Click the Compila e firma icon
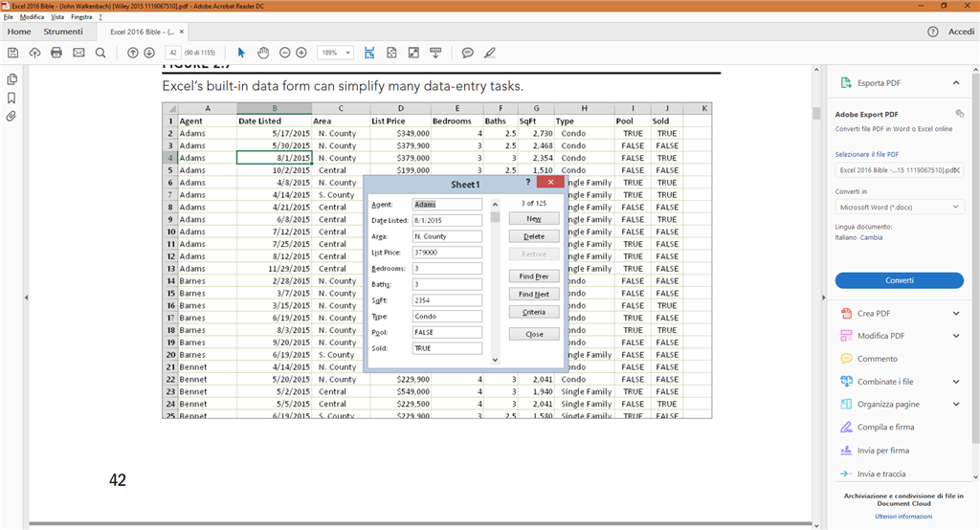 [x=846, y=427]
